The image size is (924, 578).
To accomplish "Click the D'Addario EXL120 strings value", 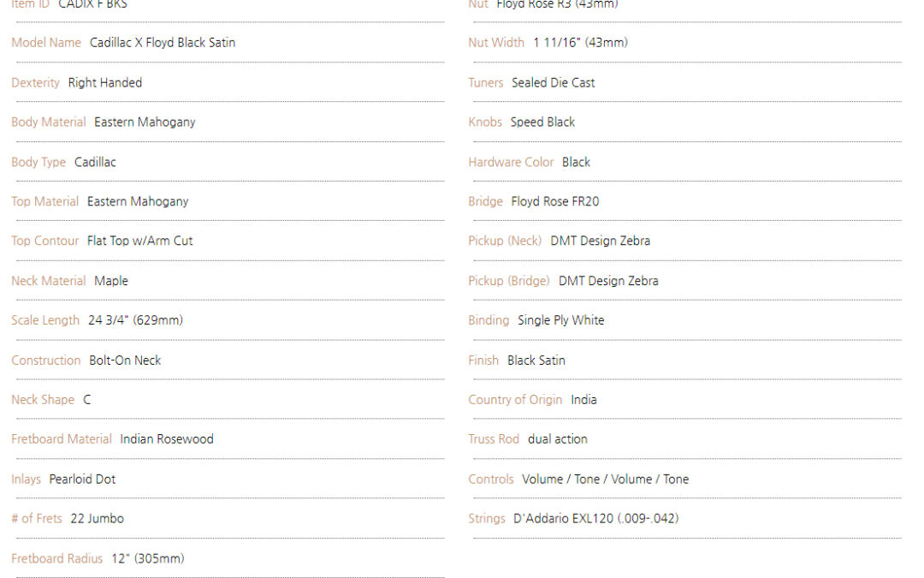I will (x=596, y=519).
